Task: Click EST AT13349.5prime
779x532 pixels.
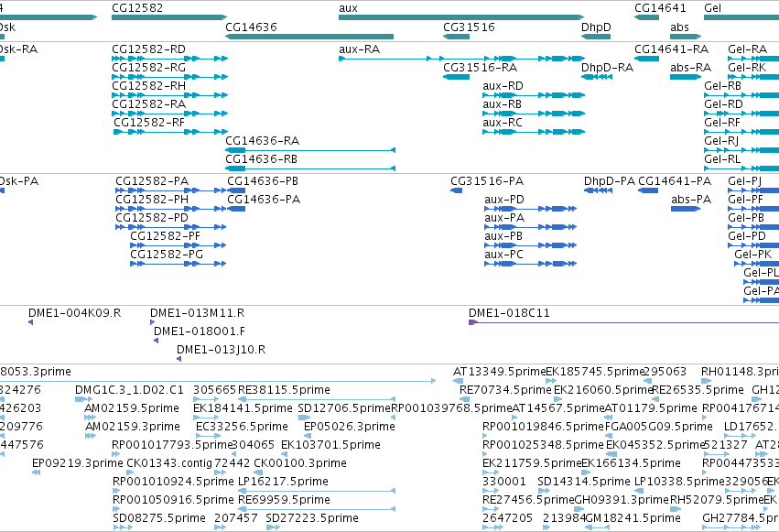Action: point(458,381)
